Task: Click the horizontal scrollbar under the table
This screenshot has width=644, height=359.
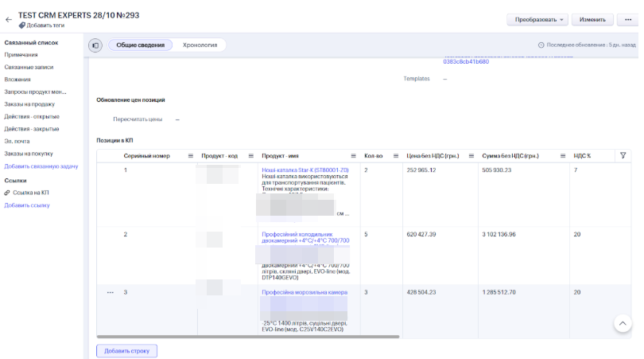Action: click(x=248, y=337)
